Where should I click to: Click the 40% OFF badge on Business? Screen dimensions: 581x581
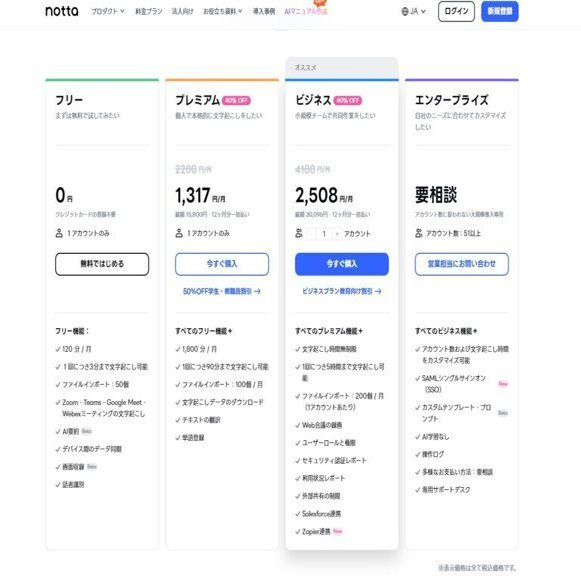[348, 100]
